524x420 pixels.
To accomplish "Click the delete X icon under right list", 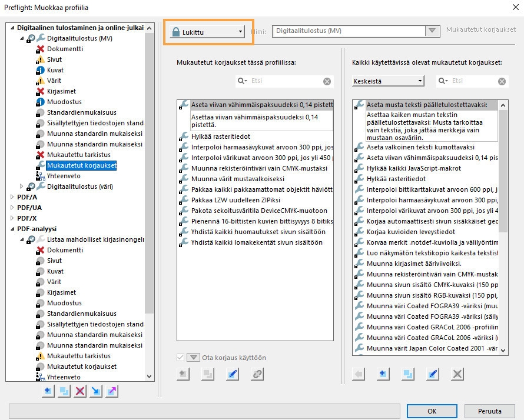I will coord(457,374).
